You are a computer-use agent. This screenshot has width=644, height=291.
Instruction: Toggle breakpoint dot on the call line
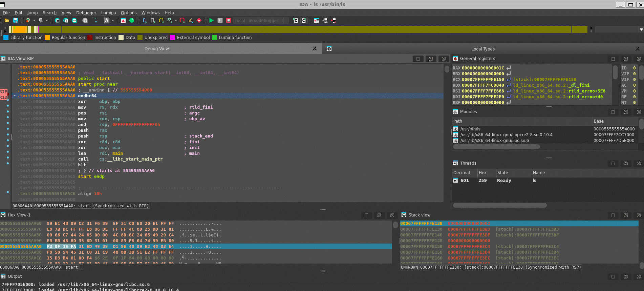click(8, 158)
